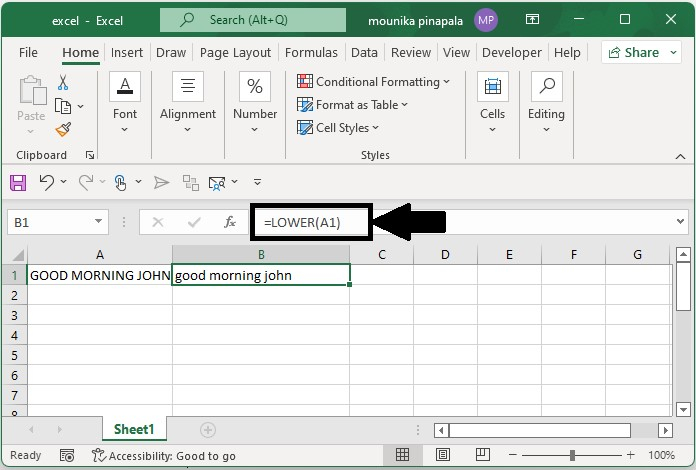Switch to Page Layout view icon
Viewport: 696px width, 470px height.
[x=443, y=454]
